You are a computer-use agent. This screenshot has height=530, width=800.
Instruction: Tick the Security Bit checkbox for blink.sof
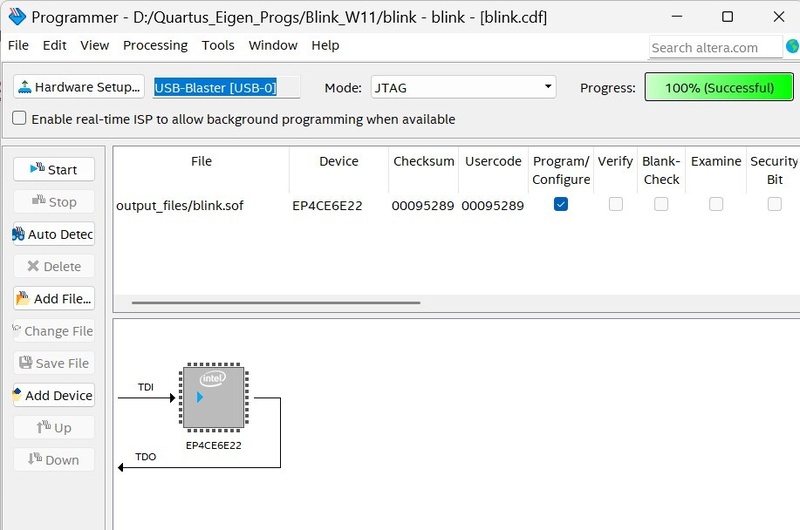coord(774,205)
